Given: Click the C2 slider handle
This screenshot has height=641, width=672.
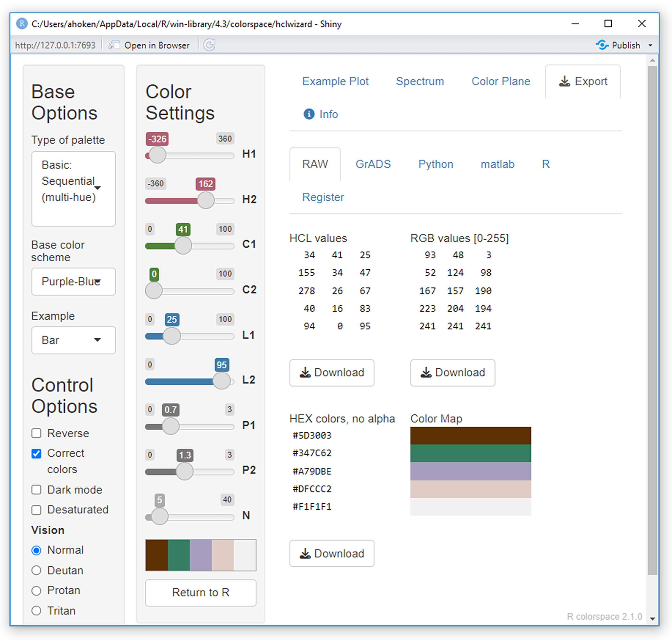Looking at the screenshot, I should [x=154, y=291].
